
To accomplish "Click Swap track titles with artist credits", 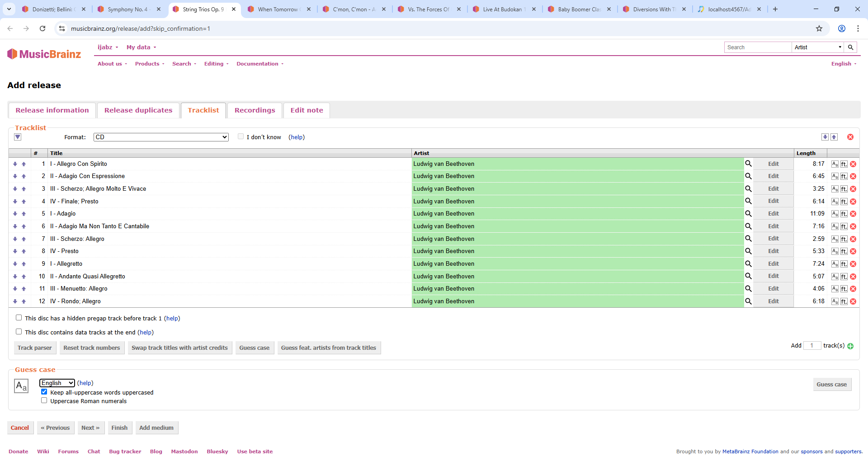I will click(180, 348).
